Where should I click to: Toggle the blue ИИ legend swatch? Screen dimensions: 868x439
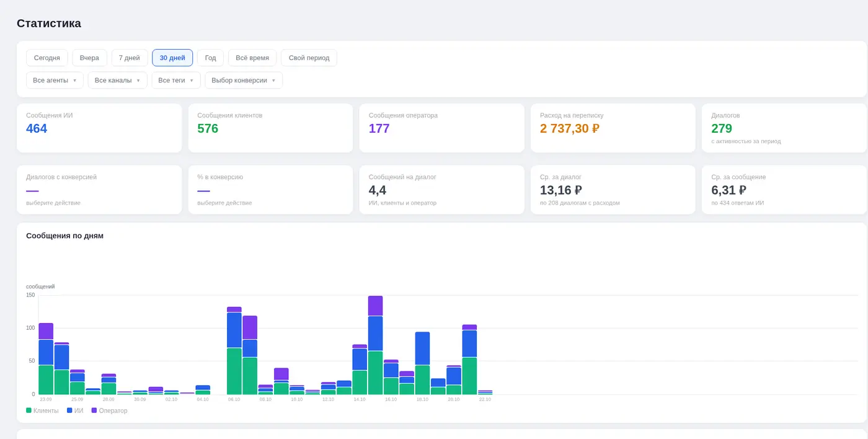(69, 410)
